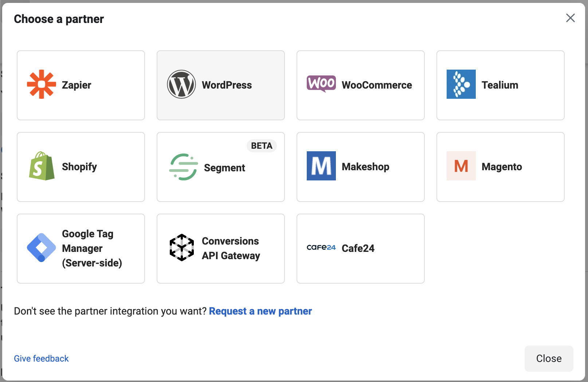Dismiss dialog with the X icon

point(571,18)
